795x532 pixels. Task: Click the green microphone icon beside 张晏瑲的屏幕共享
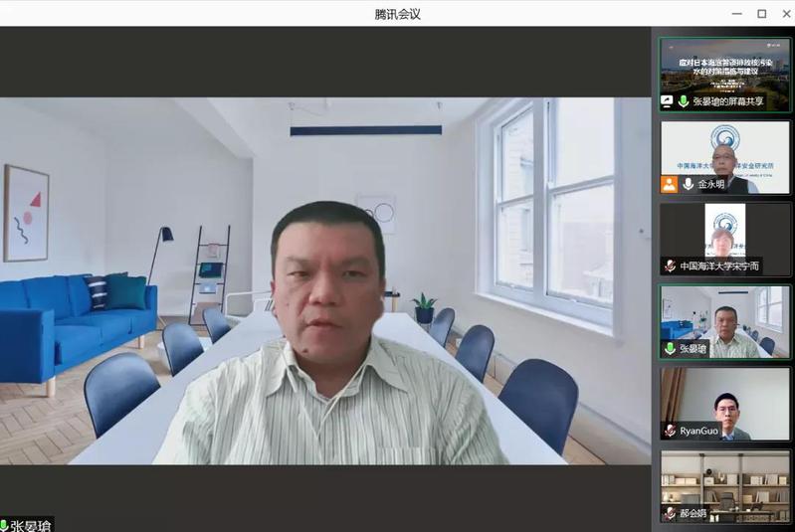[x=684, y=101]
